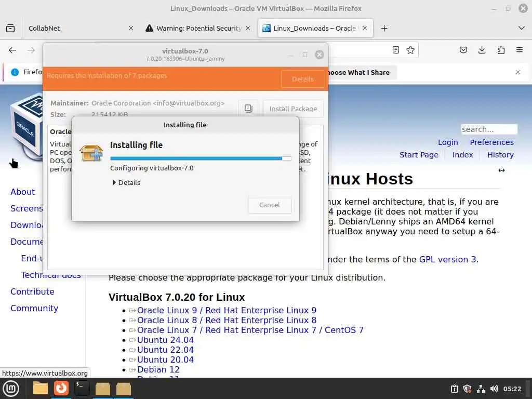This screenshot has height=399, width=532.
Task: Click the installation progress bar
Action: [201, 158]
